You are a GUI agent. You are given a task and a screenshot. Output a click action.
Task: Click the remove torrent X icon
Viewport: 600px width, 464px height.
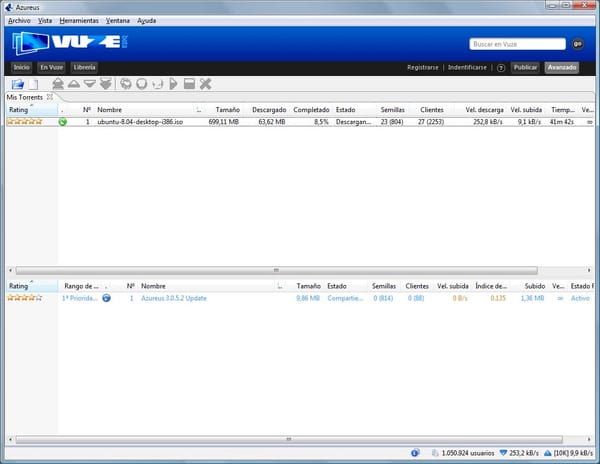[206, 84]
